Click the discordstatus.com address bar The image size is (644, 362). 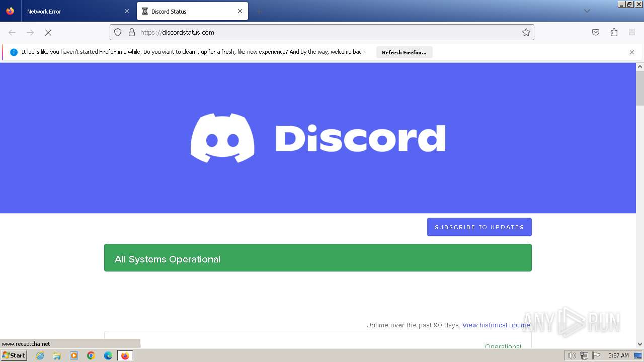pos(322,32)
